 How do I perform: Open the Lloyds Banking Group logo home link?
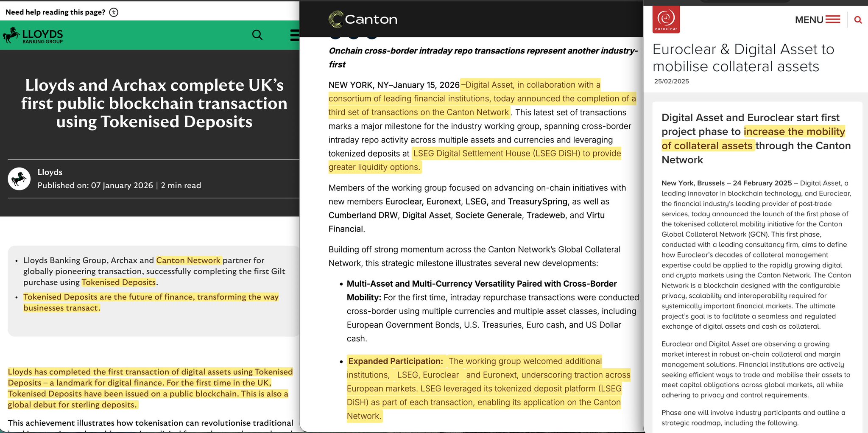click(x=33, y=35)
